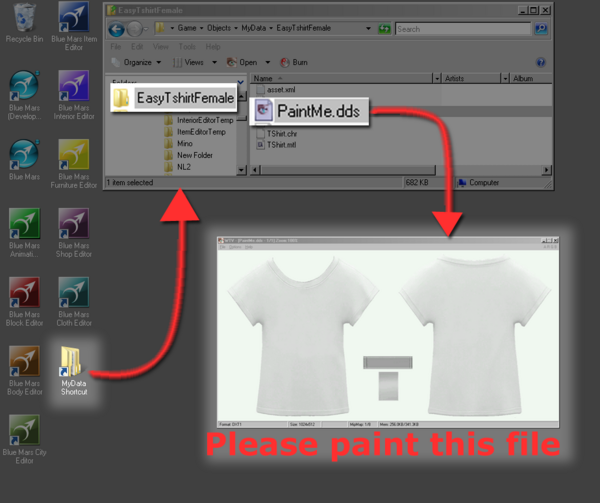
Task: Open Blue Mars Block Editor shortcut
Action: pyautogui.click(x=24, y=301)
